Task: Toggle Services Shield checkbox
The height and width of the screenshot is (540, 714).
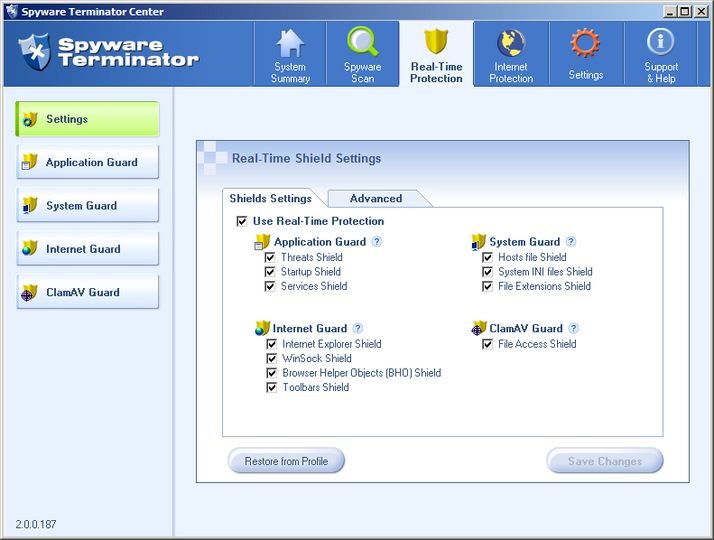Action: point(270,286)
